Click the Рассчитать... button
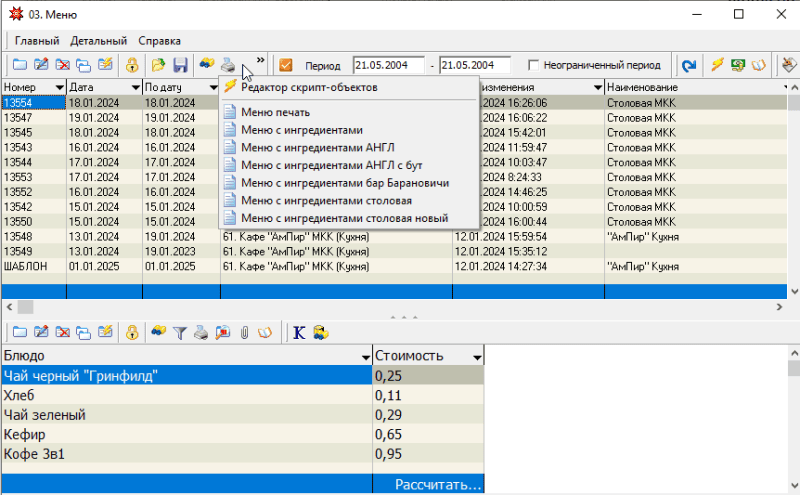Image resolution: width=800 pixels, height=495 pixels. tap(438, 485)
